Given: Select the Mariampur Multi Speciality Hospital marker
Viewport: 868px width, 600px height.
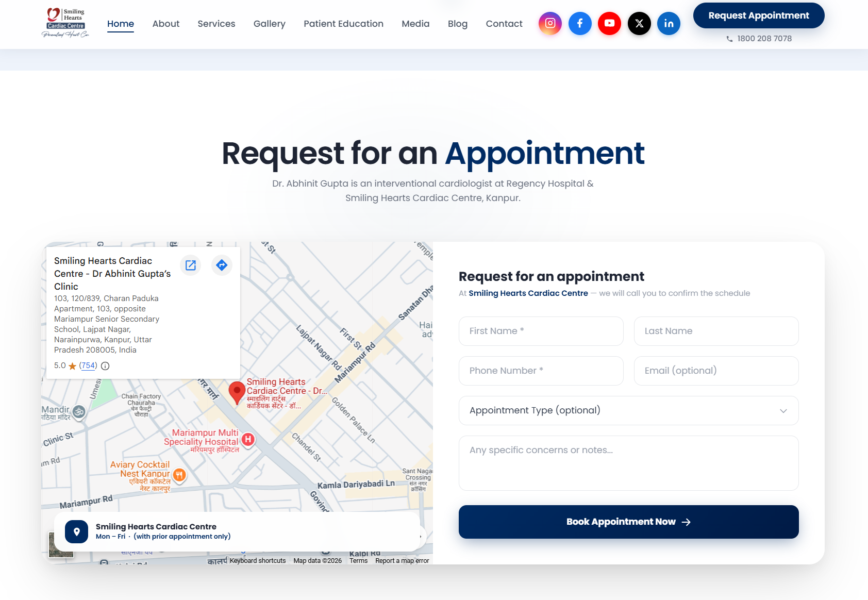Looking at the screenshot, I should (x=248, y=440).
